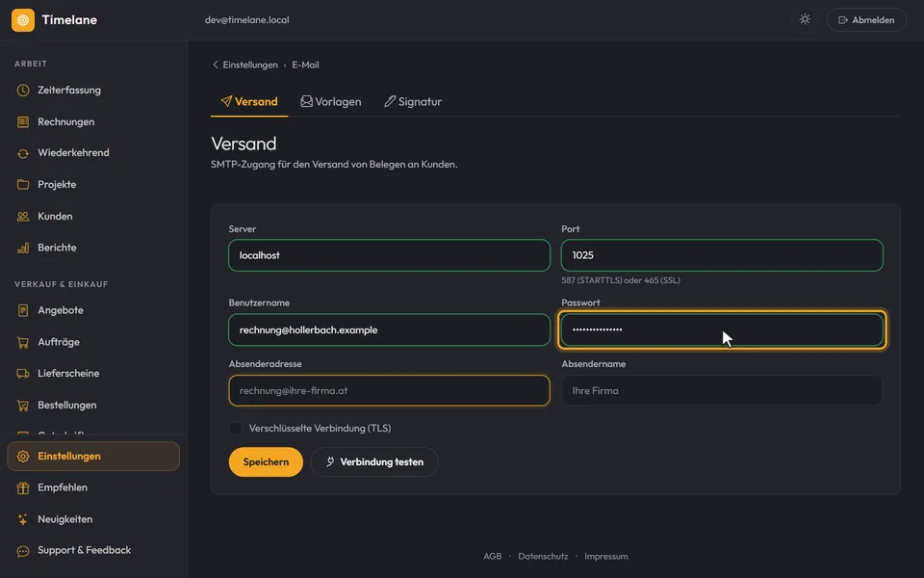Click the Timelane logo icon
The height and width of the screenshot is (578, 924).
tap(23, 20)
